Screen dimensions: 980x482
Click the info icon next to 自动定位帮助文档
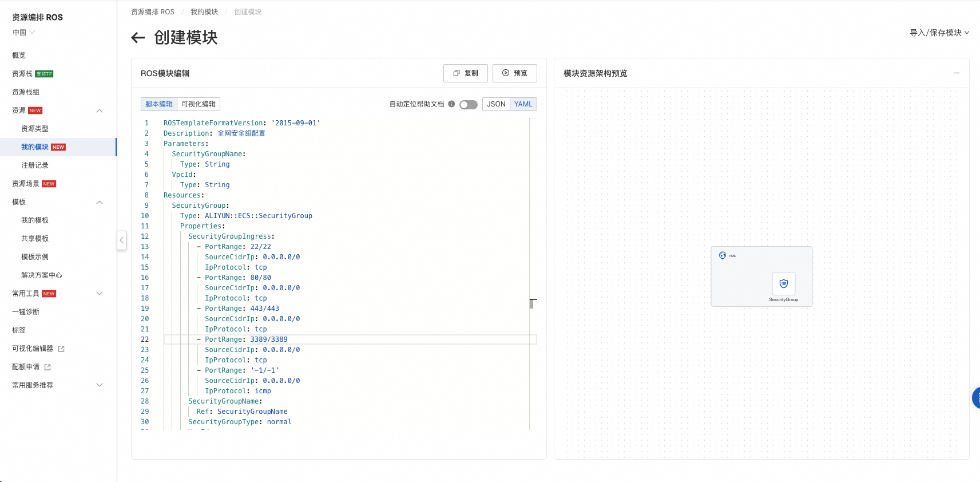pos(451,104)
